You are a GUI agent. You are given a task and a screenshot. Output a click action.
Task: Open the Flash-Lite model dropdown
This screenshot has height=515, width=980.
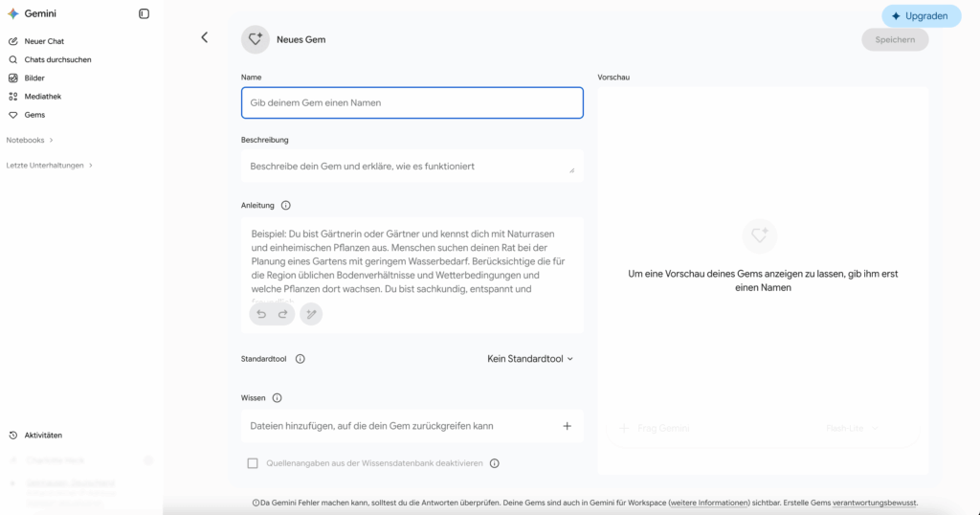coord(852,429)
